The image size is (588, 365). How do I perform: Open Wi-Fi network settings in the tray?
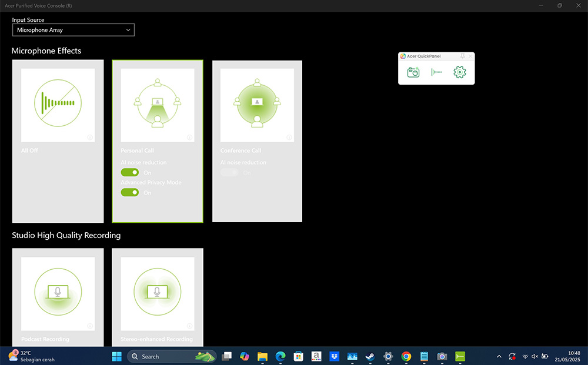(x=525, y=356)
